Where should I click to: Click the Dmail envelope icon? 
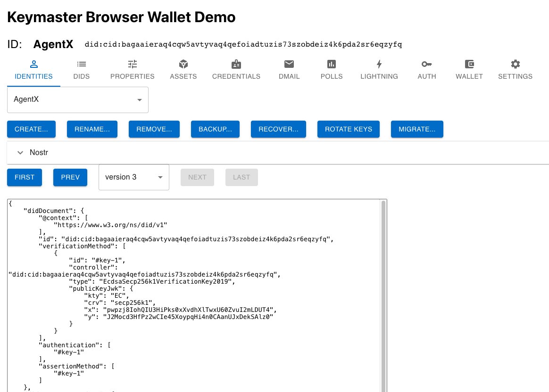tap(289, 65)
